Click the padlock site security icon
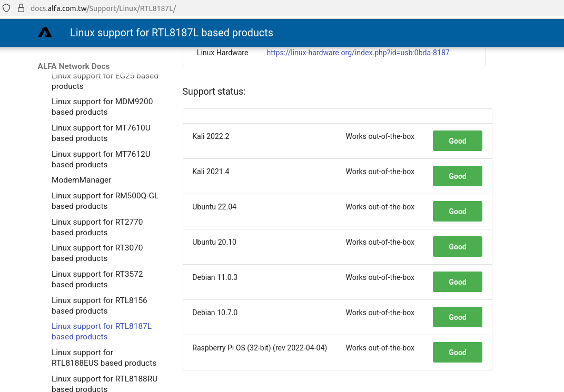The height and width of the screenshot is (392, 564). tap(21, 8)
